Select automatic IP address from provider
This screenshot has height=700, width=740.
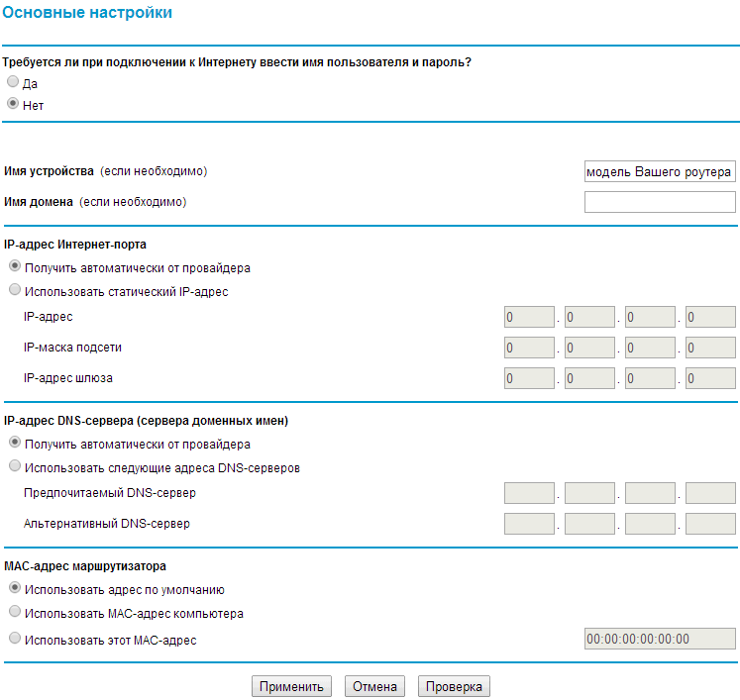(15, 265)
